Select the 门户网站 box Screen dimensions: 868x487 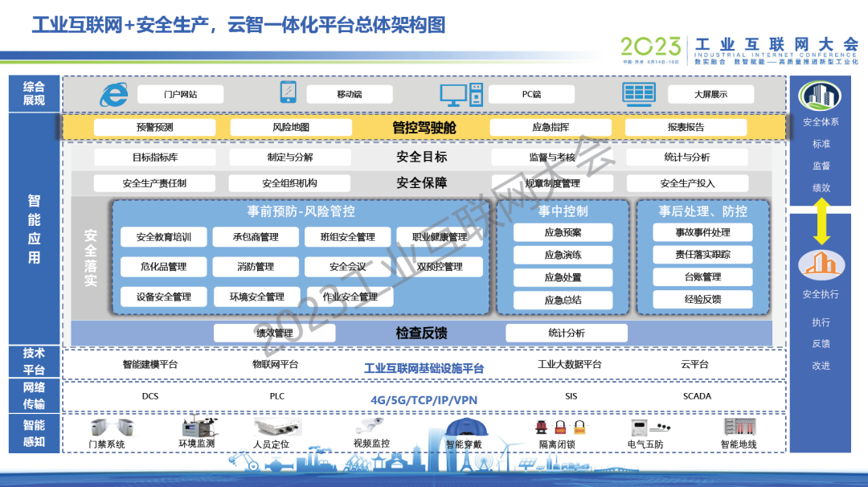(180, 94)
